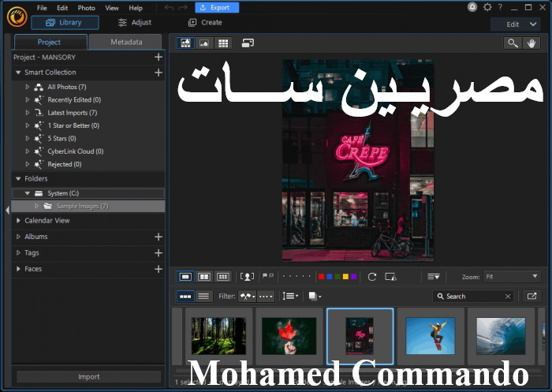This screenshot has height=392, width=552.
Task: Select the hand pan tool
Action: click(x=532, y=43)
